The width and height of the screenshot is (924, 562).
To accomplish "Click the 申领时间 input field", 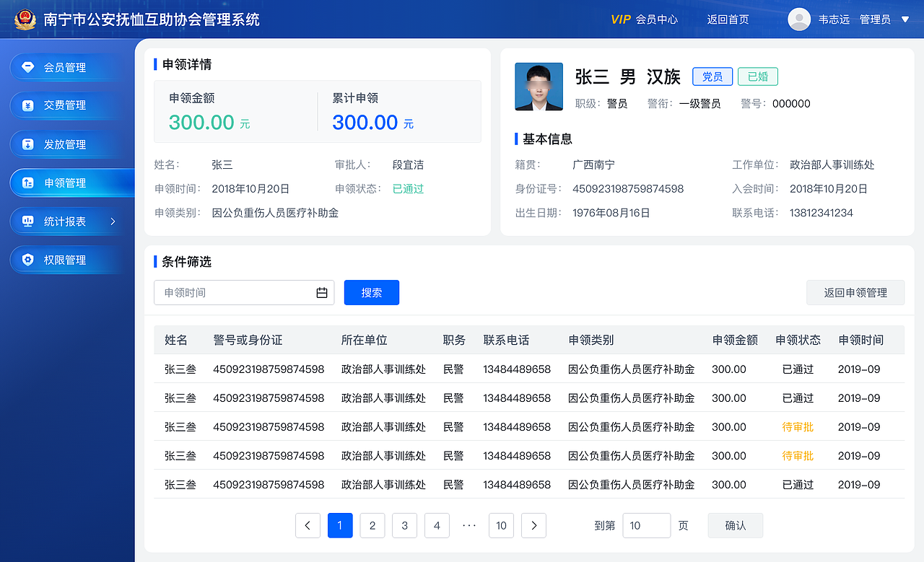I will click(x=231, y=292).
